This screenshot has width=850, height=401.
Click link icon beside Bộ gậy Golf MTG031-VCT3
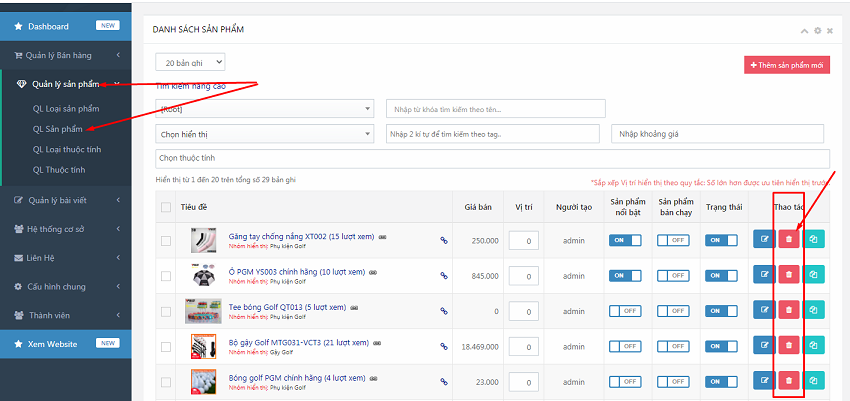pyautogui.click(x=444, y=346)
